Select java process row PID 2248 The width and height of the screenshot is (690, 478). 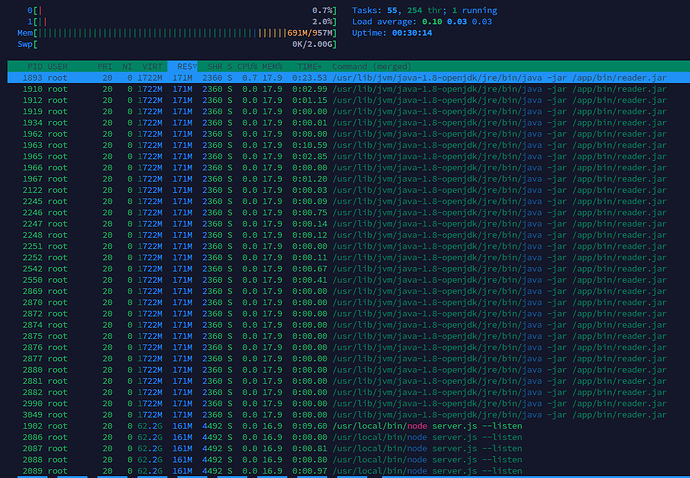(x=349, y=235)
